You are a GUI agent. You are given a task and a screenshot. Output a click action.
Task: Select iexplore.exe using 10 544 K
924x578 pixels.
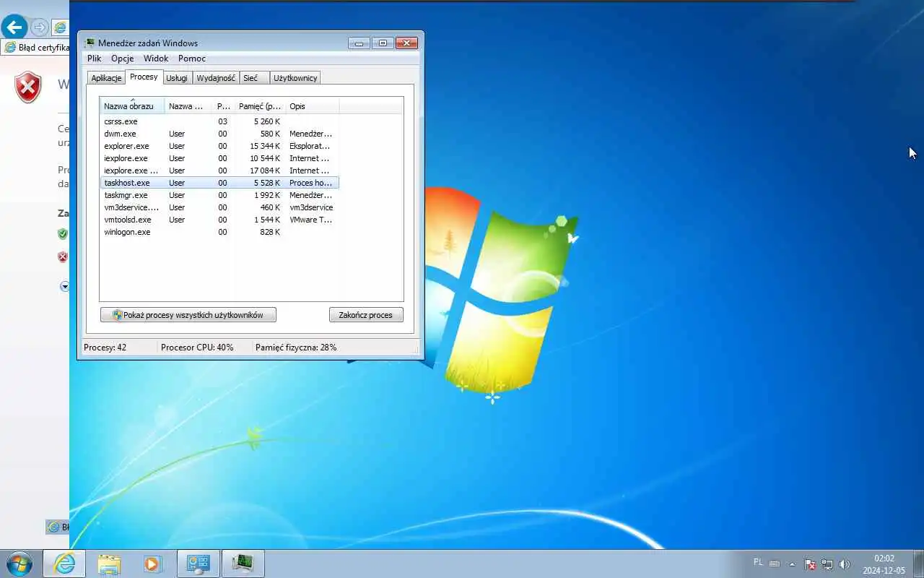coord(219,158)
